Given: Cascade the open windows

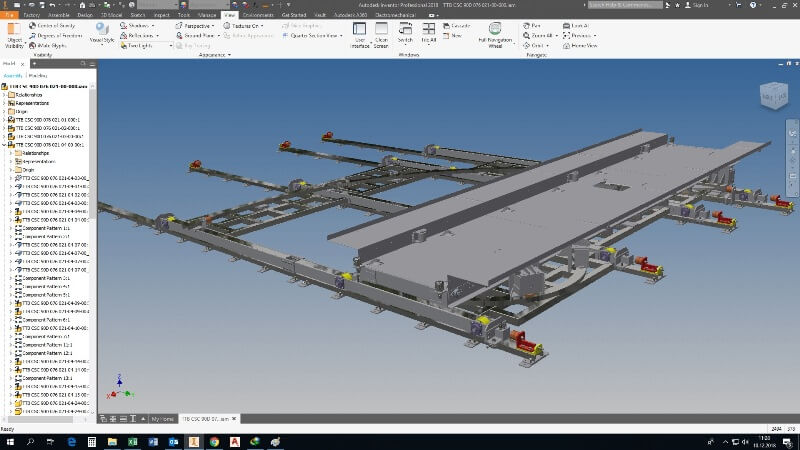Looking at the screenshot, I should point(457,26).
